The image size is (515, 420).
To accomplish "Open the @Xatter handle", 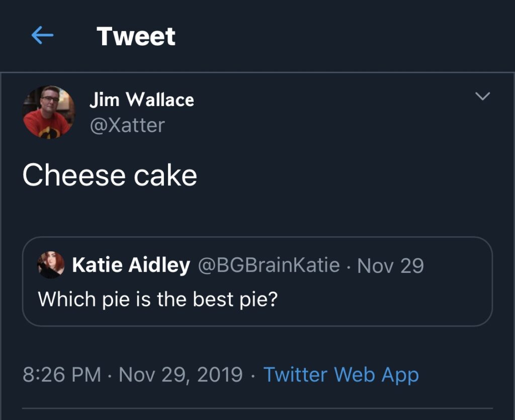I will pyautogui.click(x=127, y=125).
